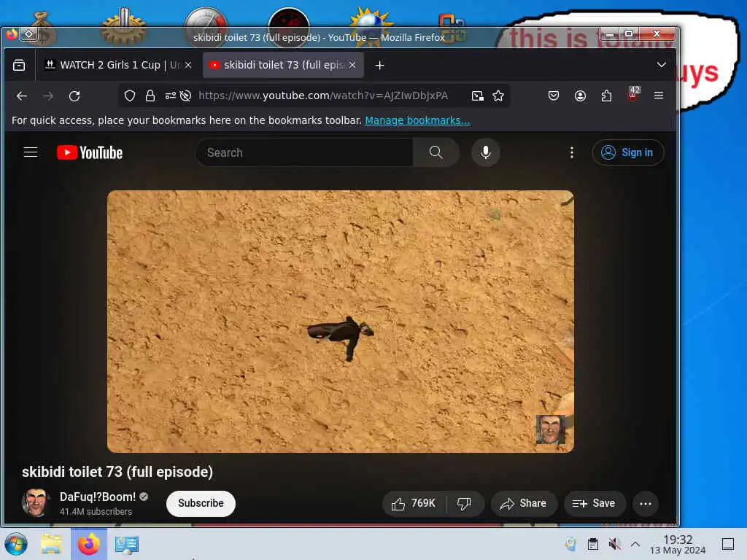Click the pin window diamond icon in titlebar
This screenshot has height=560, width=747.
pos(29,34)
